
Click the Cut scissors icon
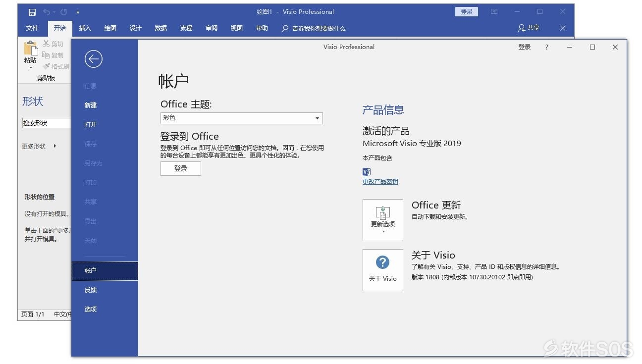pos(47,44)
